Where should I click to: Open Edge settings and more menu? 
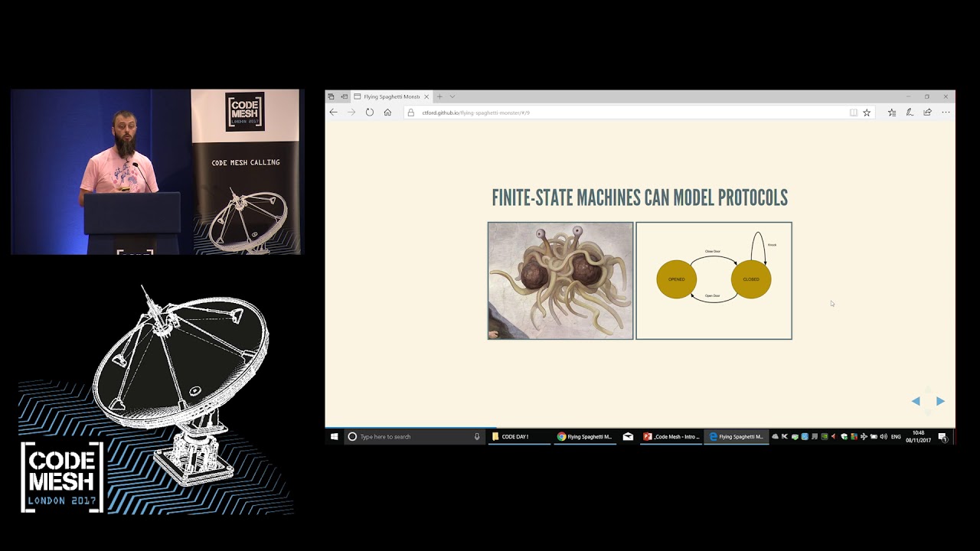946,112
